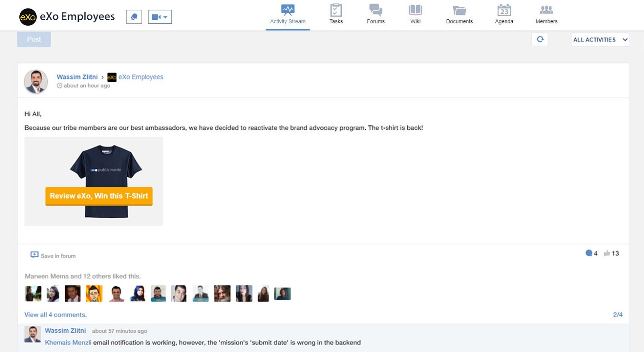Click 'Marwen Mema and 12 others liked this'
Viewport: 644px width, 352px height.
83,276
